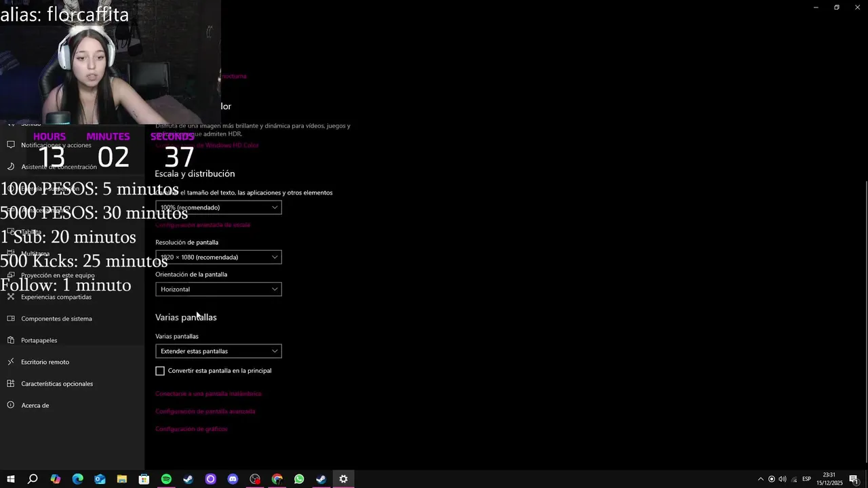The width and height of the screenshot is (868, 488).
Task: Switch to OBS Studio taskbar icon
Action: point(254,479)
